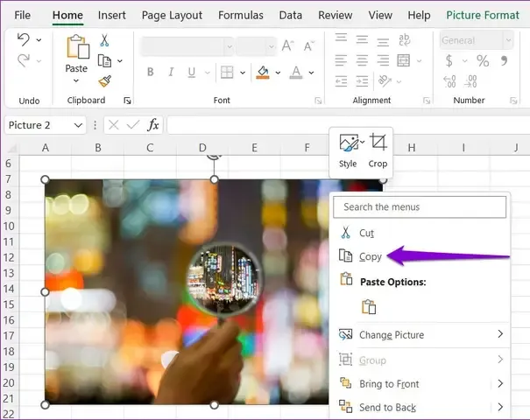Viewport: 530px width, 420px height.
Task: Open the Copy dropdown arrow in ribbon
Action: 120,61
